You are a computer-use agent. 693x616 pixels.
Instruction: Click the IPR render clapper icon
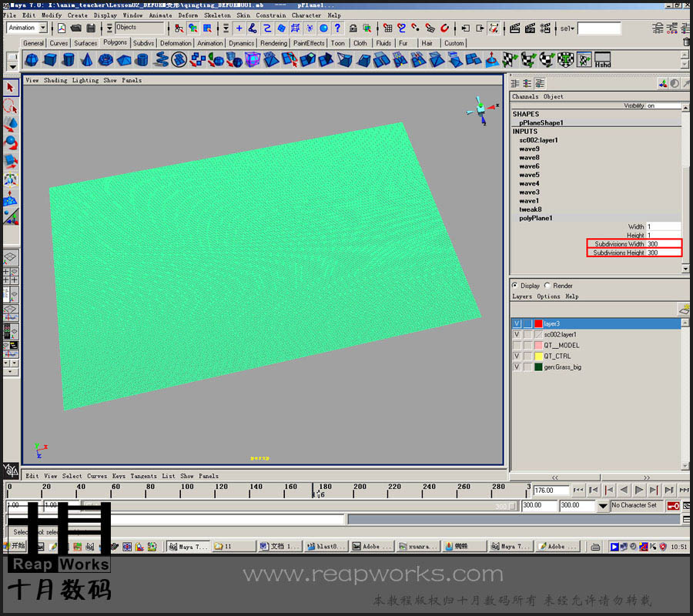[x=530, y=28]
